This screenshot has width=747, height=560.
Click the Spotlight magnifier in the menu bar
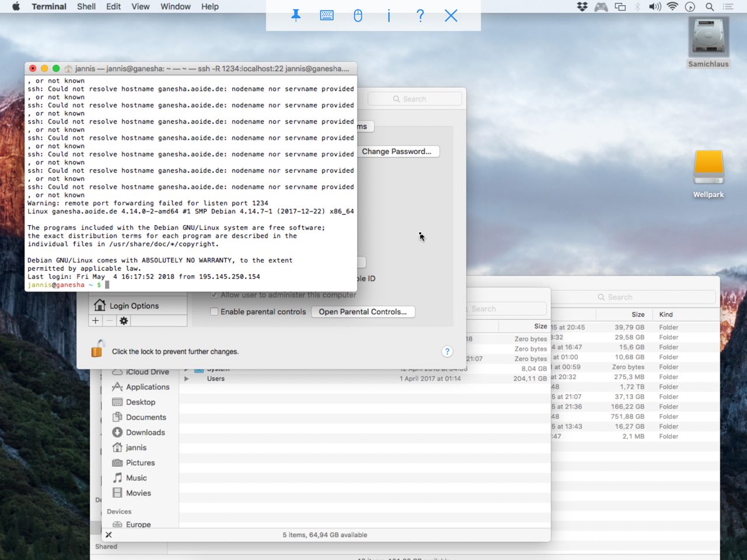(x=710, y=7)
